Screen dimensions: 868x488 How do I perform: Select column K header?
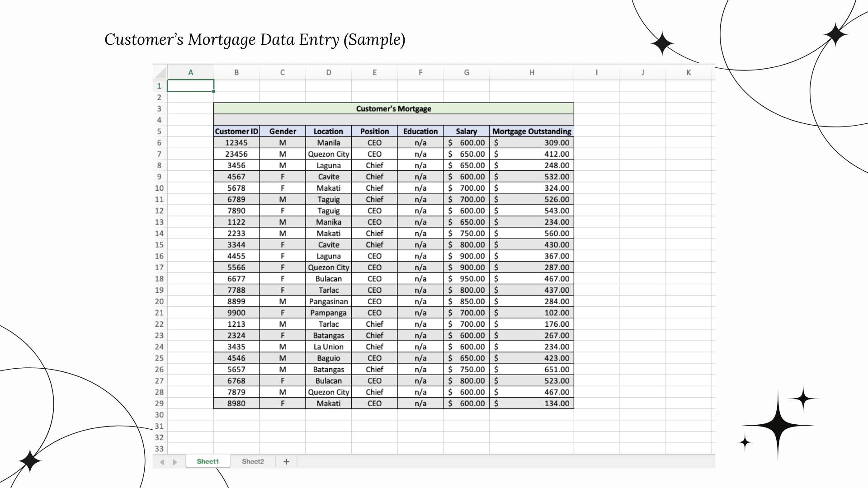pos(689,72)
